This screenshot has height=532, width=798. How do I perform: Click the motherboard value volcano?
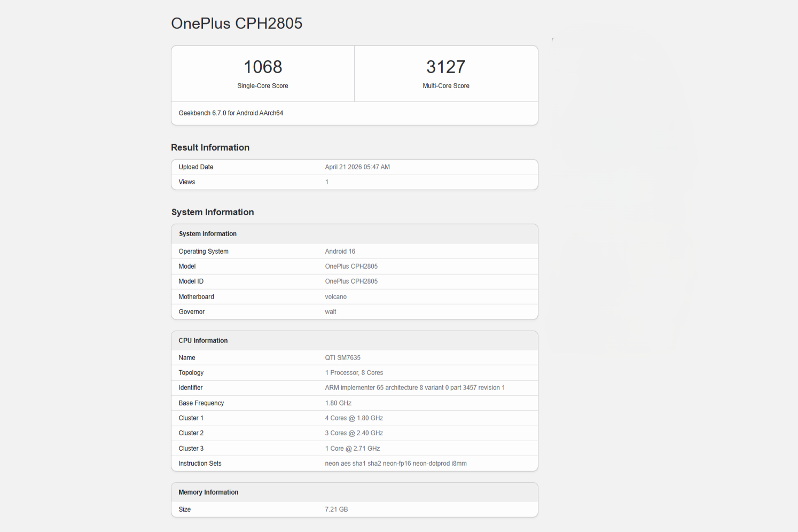click(x=335, y=297)
